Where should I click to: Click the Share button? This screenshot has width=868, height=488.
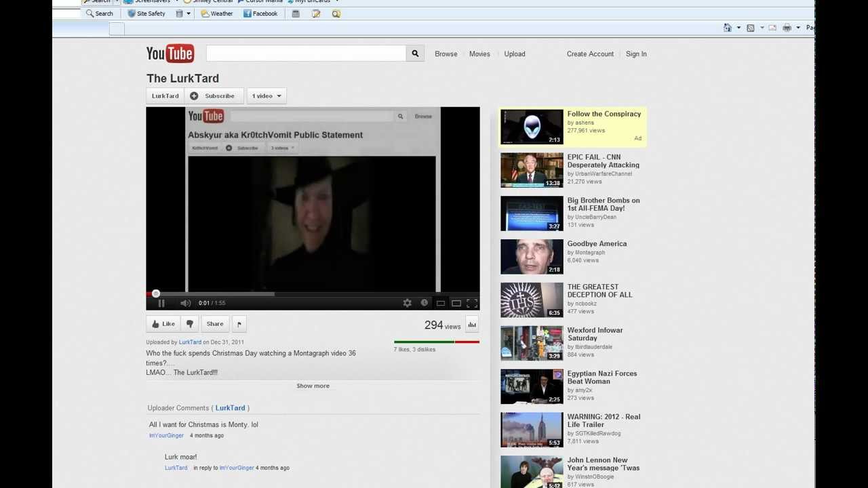pos(215,324)
